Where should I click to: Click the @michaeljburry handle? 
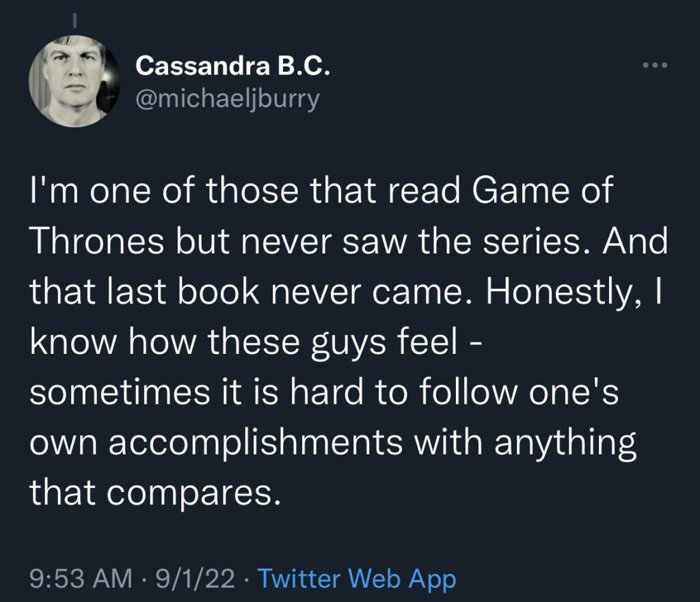tap(228, 99)
